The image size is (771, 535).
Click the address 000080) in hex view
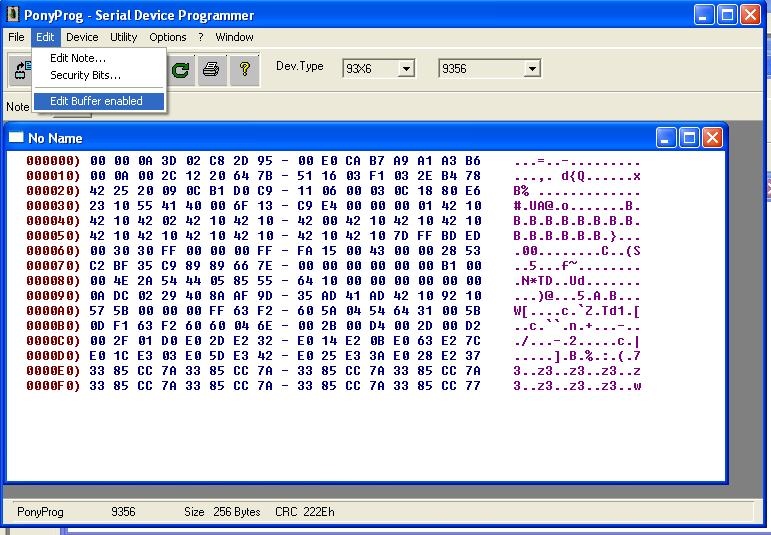[53, 281]
